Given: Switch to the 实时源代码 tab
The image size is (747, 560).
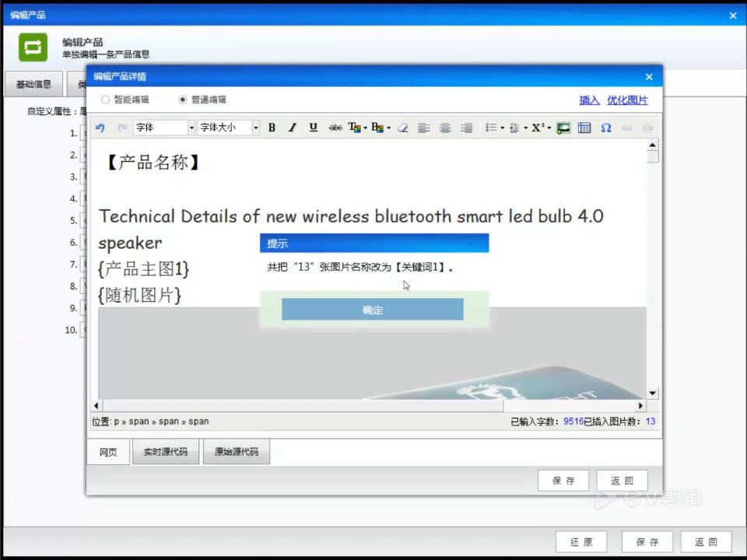Looking at the screenshot, I should click(165, 451).
